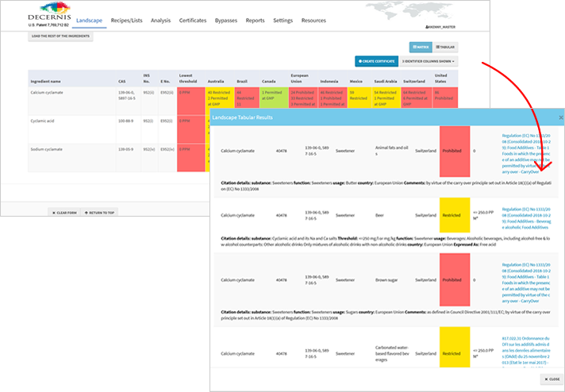The width and height of the screenshot is (565, 392).
Task: Select the Sodium cyclamate ingredient row
Action: click(x=47, y=149)
